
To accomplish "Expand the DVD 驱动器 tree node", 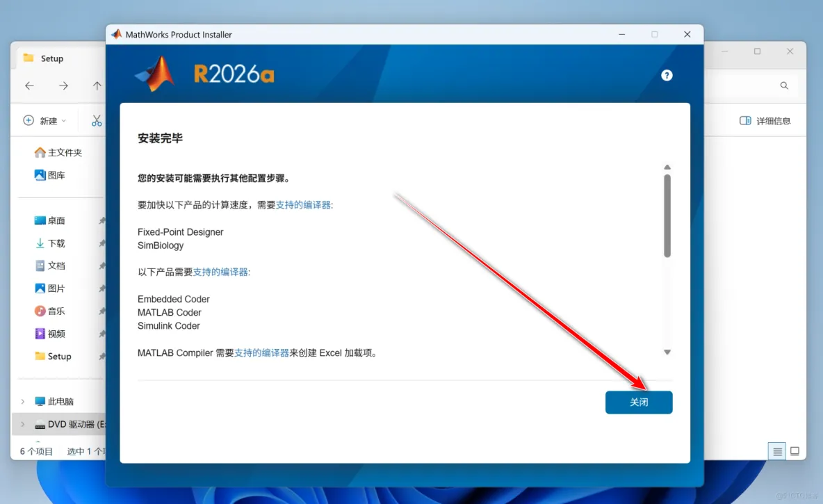I will [x=22, y=424].
